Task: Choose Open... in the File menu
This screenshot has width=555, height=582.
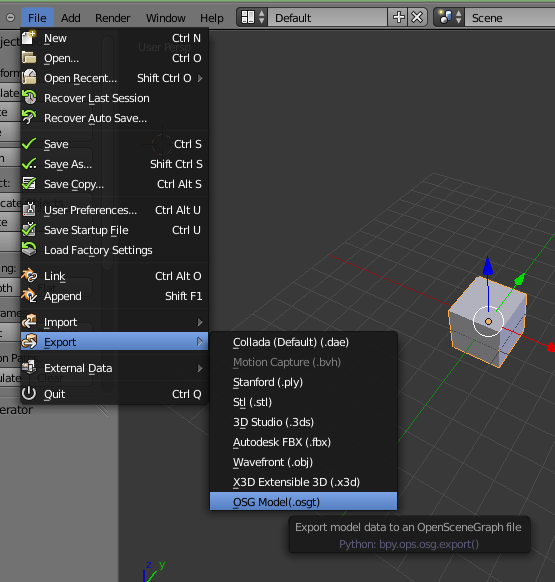Action: 114,58
